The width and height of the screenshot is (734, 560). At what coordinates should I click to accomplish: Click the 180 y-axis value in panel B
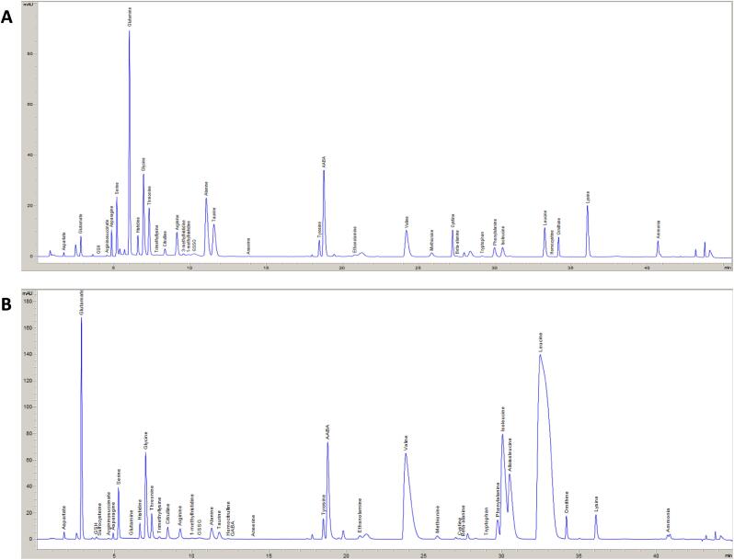tap(29, 303)
